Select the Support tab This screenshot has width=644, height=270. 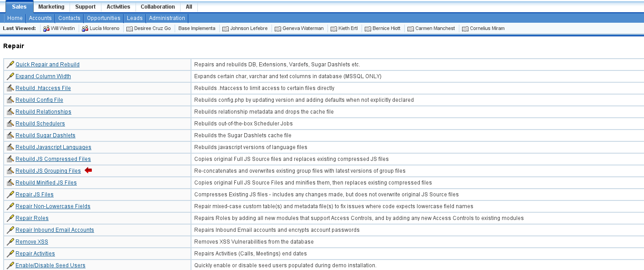86,7
